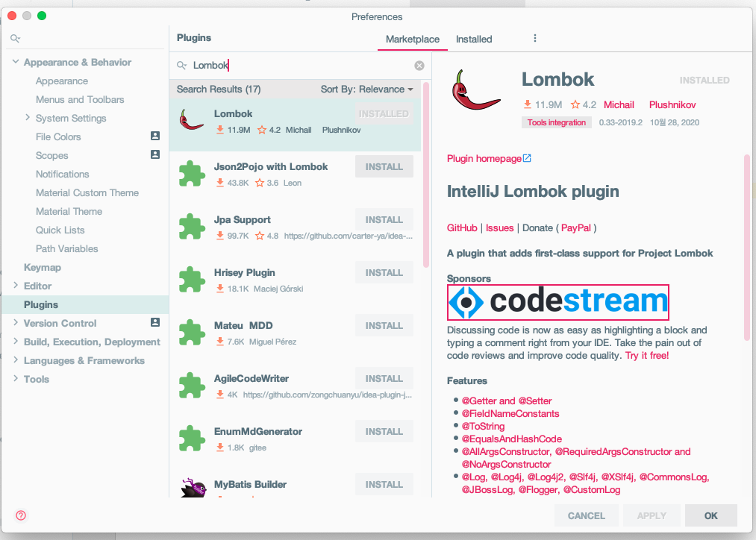756x540 pixels.
Task: Collapse the Appearance & Behavior section
Action: pyautogui.click(x=16, y=62)
